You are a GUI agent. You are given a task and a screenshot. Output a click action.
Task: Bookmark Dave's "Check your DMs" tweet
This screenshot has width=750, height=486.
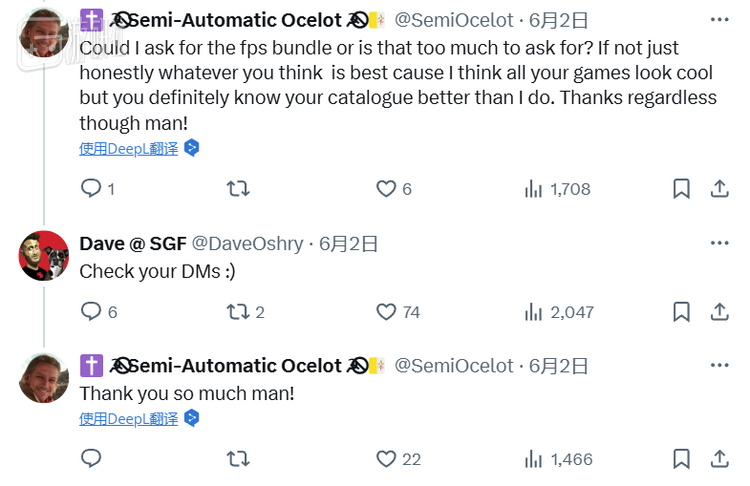click(x=681, y=312)
